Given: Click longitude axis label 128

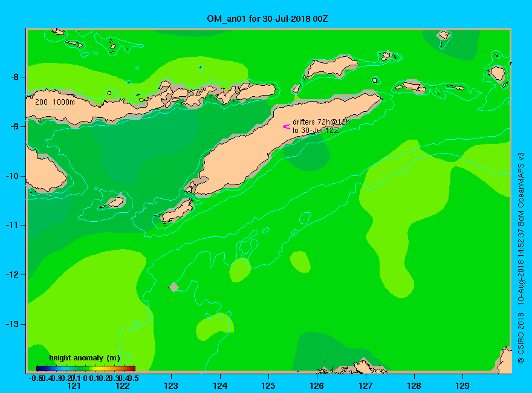Looking at the screenshot, I should point(414,386).
